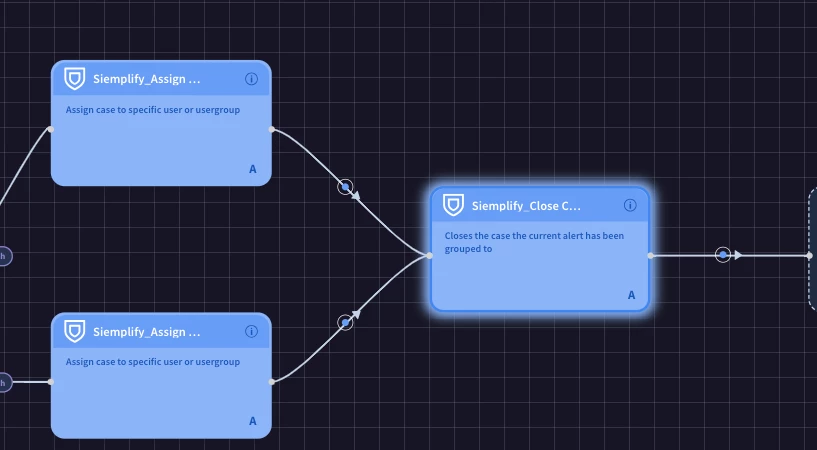This screenshot has height=450, width=817.
Task: Click the 'A' badge on upper Assign node
Action: click(253, 169)
